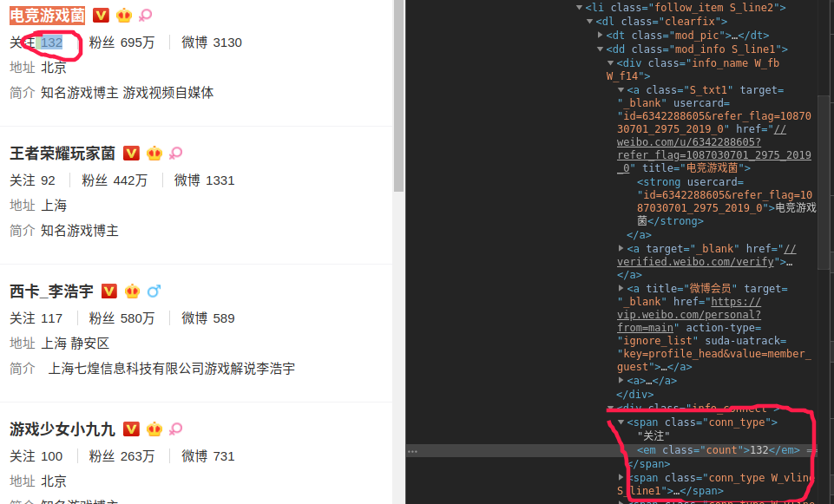Open the verified.weibo.com/verify href link

[706, 255]
